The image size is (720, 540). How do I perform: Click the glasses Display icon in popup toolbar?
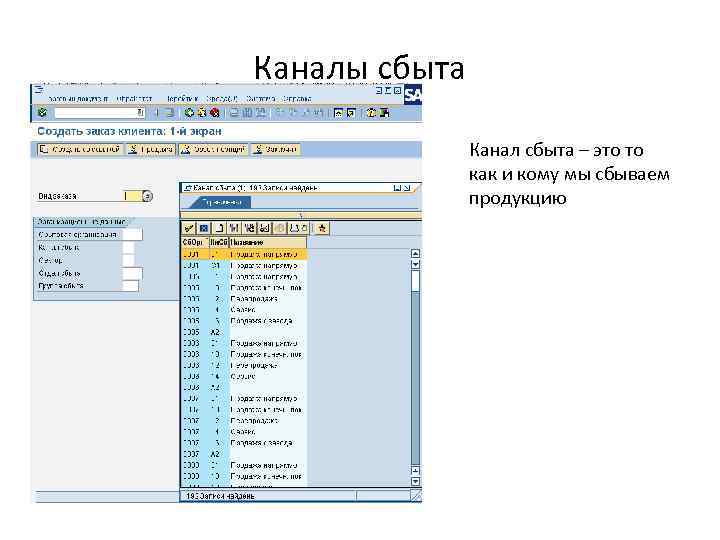264,228
